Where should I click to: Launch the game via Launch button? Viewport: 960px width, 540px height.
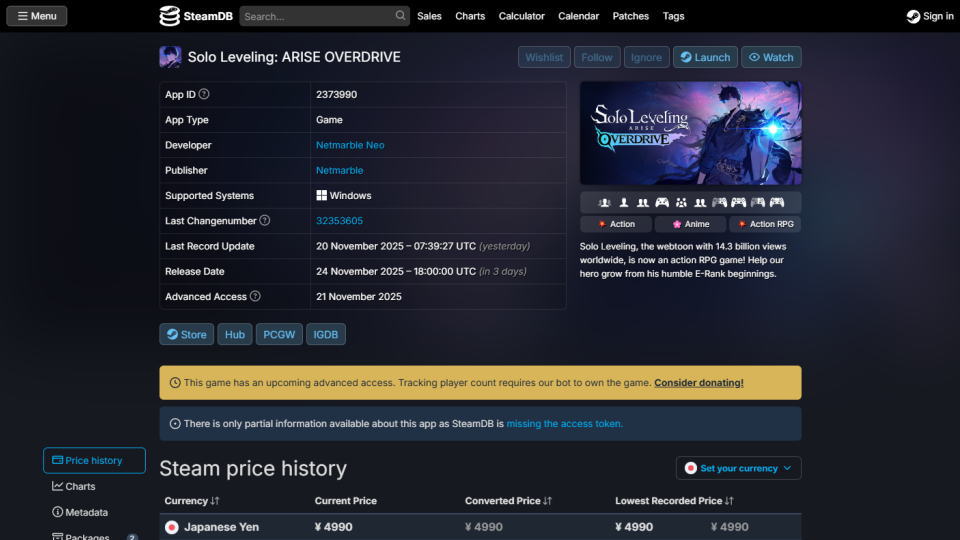click(x=705, y=57)
